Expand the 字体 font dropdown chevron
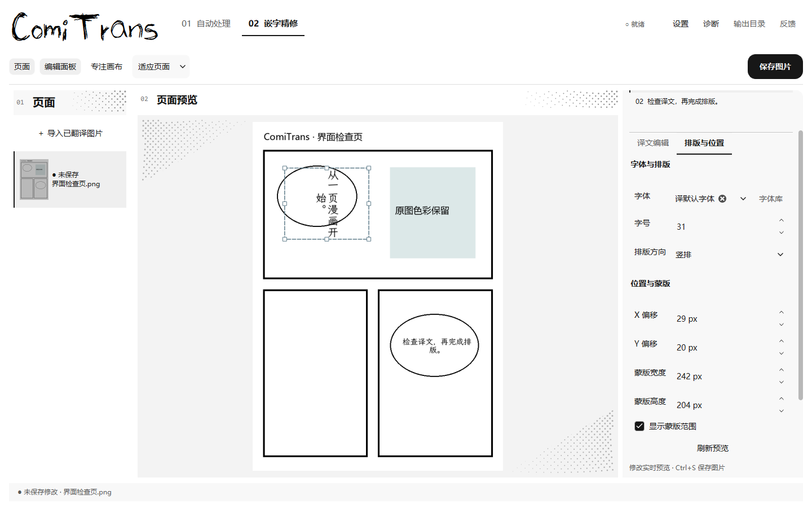The width and height of the screenshot is (812, 508). (743, 199)
